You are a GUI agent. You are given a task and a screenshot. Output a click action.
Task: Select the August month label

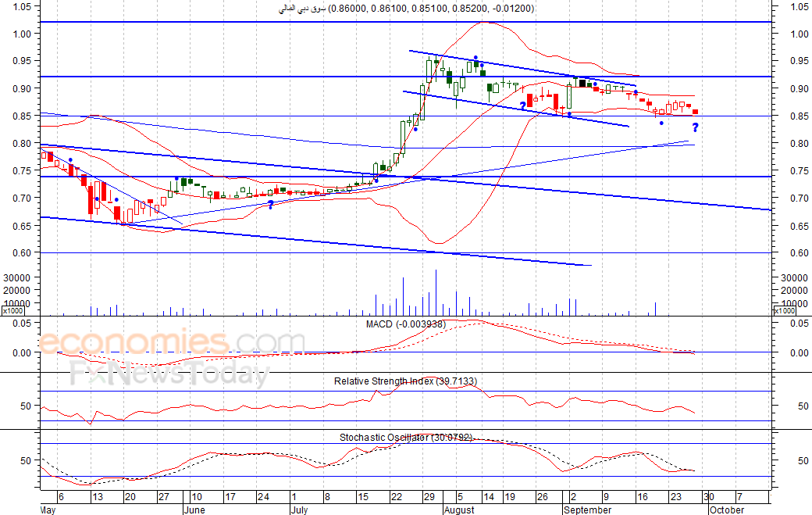pos(459,510)
